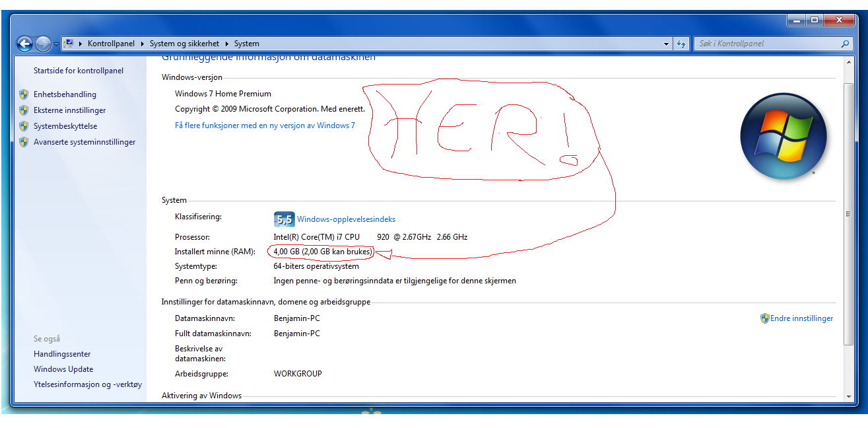
Task: Click the scrollbar up arrow
Action: tap(849, 61)
